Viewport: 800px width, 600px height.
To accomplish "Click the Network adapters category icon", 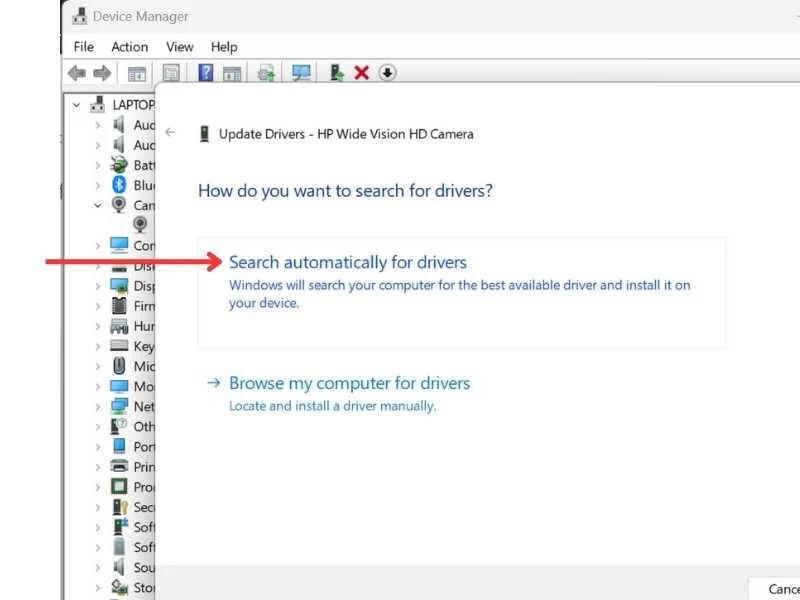I will (x=119, y=406).
